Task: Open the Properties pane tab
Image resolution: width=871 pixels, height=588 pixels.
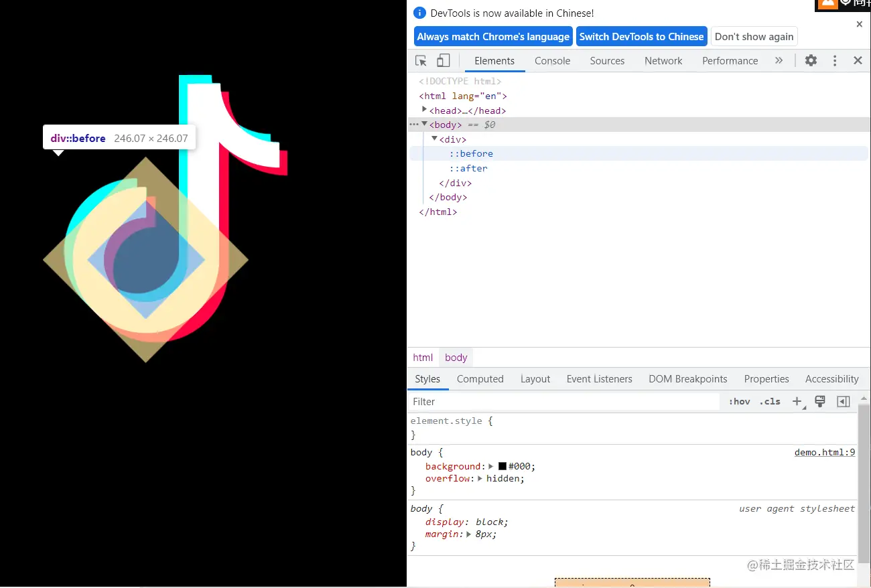Action: point(766,378)
